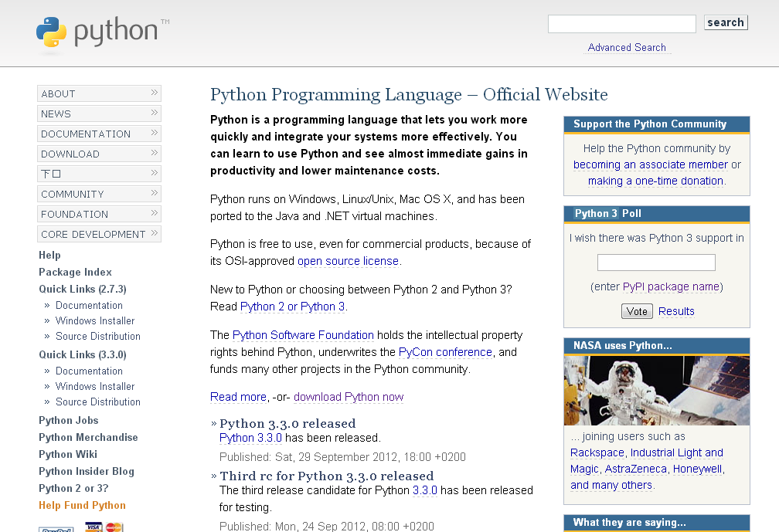Click the search button

726,23
